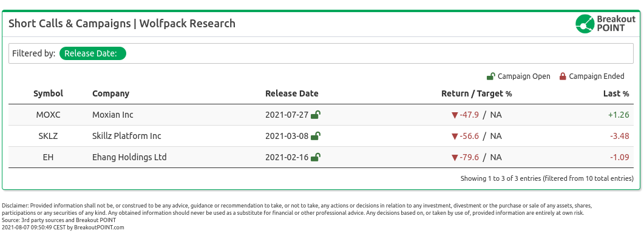Sort by the Last % column header
Image resolution: width=644 pixels, height=233 pixels.
(x=616, y=93)
